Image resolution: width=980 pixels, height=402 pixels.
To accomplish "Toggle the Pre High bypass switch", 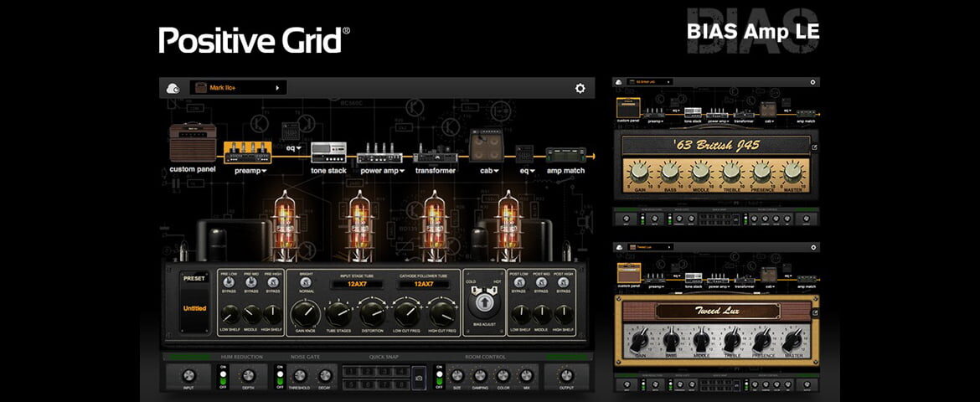I will click(x=272, y=282).
